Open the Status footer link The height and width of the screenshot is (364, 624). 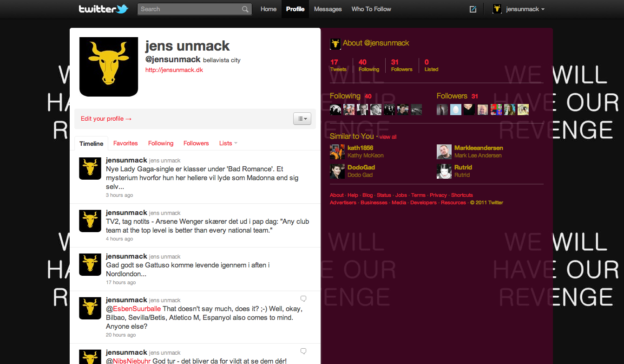[384, 195]
